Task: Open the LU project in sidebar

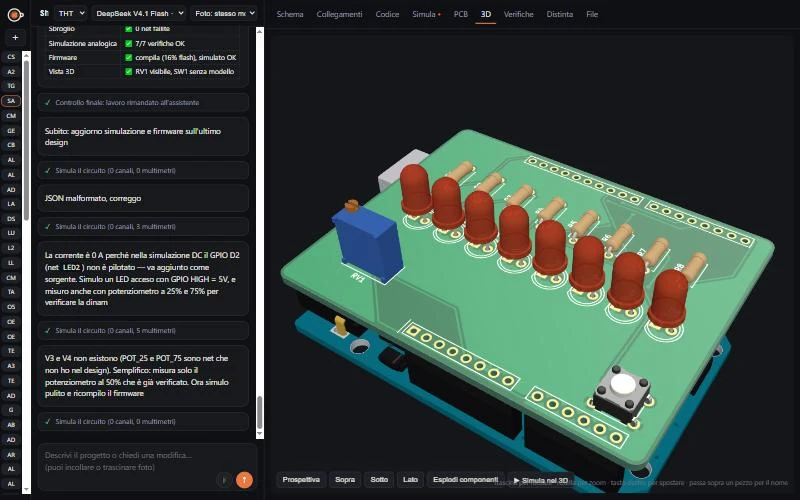Action: pyautogui.click(x=11, y=233)
